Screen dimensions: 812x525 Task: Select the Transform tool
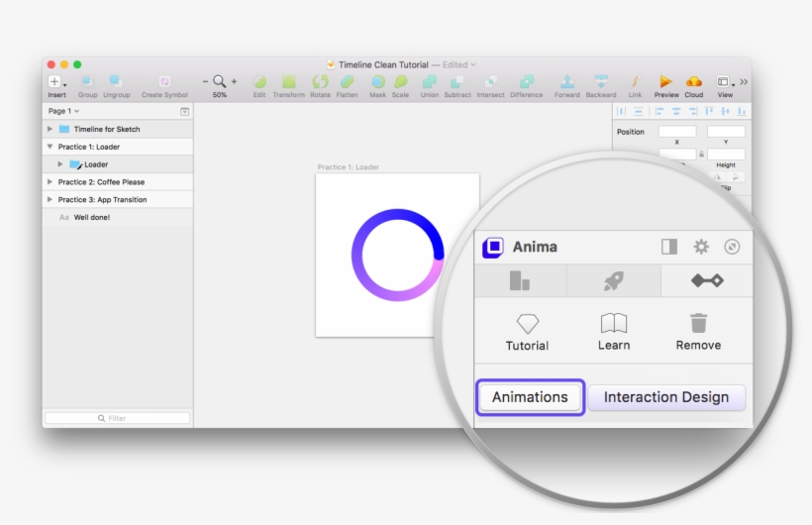pos(288,81)
